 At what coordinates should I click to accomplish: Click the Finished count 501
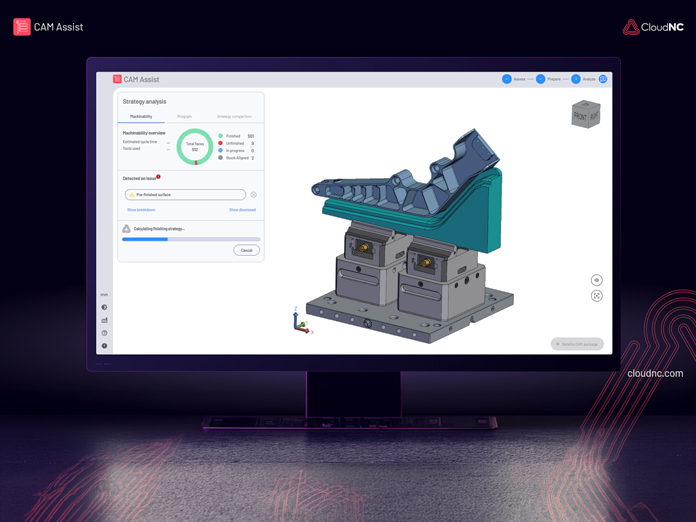tap(251, 136)
